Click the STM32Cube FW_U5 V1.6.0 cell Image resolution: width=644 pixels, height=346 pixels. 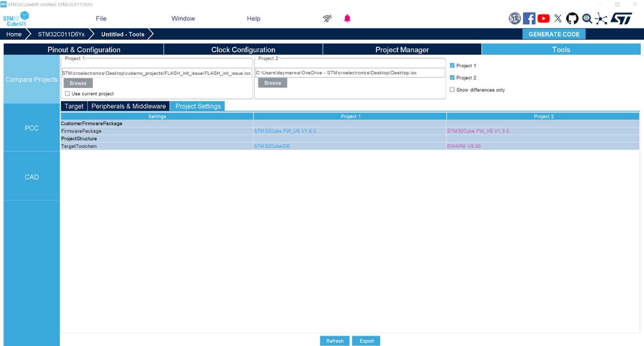(350, 131)
